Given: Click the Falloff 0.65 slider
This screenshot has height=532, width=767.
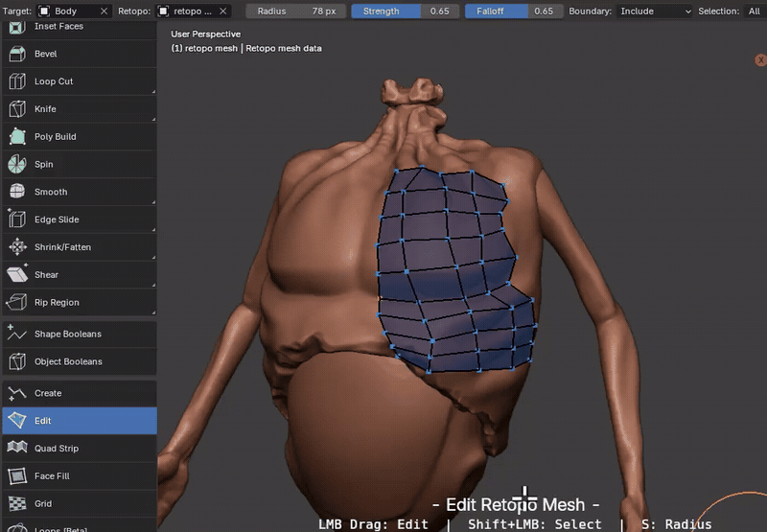Looking at the screenshot, I should pyautogui.click(x=514, y=11).
